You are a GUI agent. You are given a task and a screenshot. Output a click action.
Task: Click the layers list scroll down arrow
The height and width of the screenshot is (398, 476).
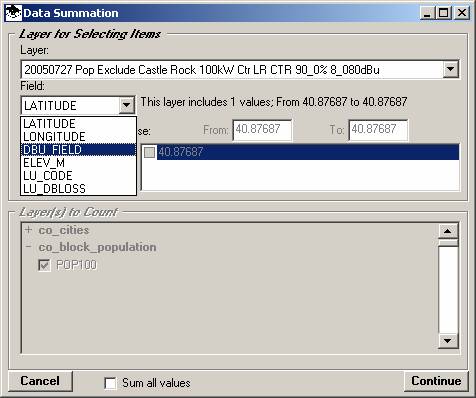[448, 340]
